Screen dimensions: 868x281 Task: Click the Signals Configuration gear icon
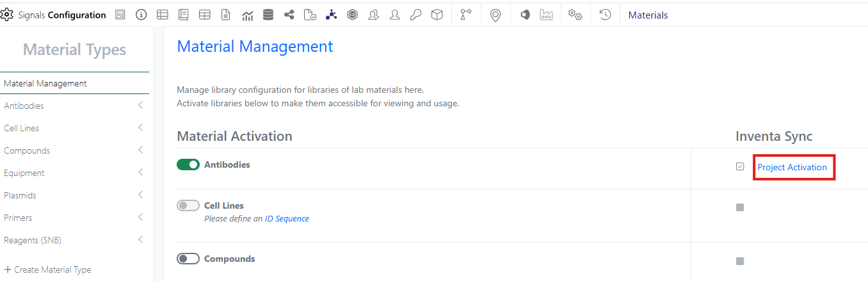[x=8, y=15]
